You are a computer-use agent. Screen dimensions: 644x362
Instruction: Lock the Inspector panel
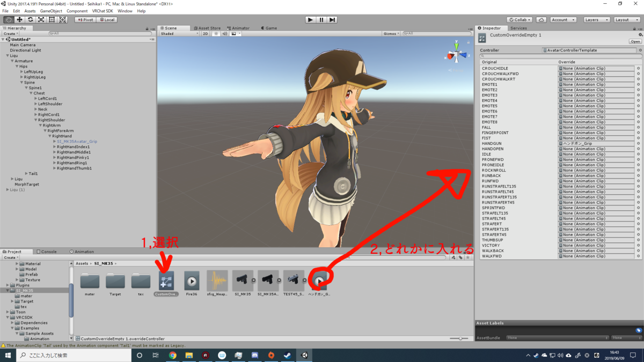(x=635, y=28)
